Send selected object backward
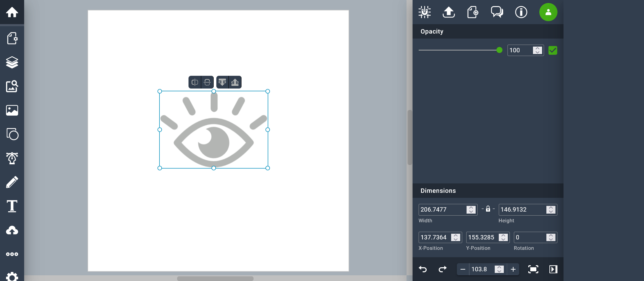This screenshot has width=644, height=281. (x=222, y=82)
